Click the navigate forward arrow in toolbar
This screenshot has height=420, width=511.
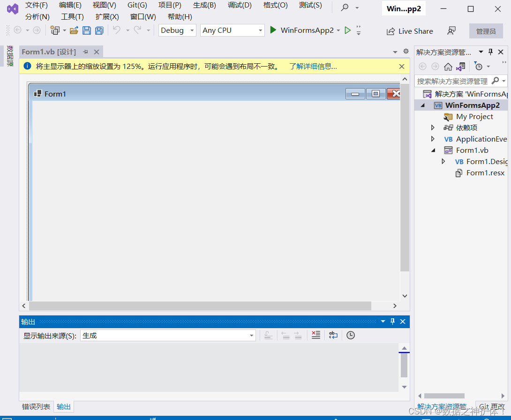[x=37, y=30]
